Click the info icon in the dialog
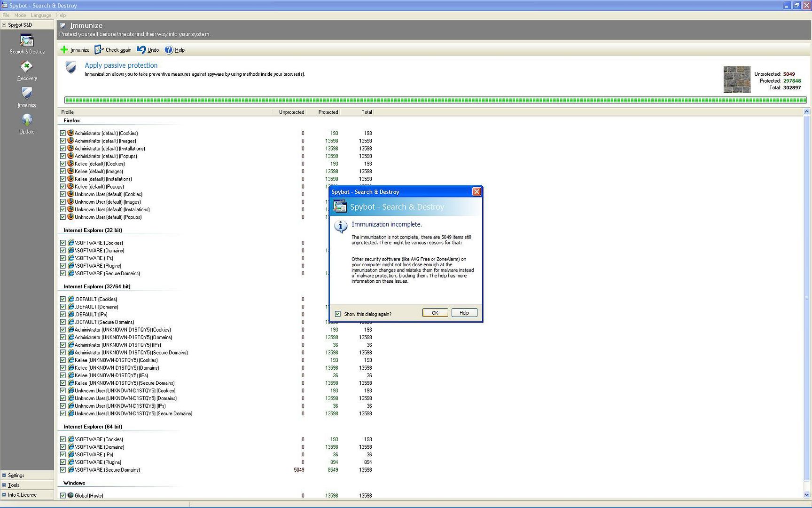The width and height of the screenshot is (812, 508). point(340,227)
